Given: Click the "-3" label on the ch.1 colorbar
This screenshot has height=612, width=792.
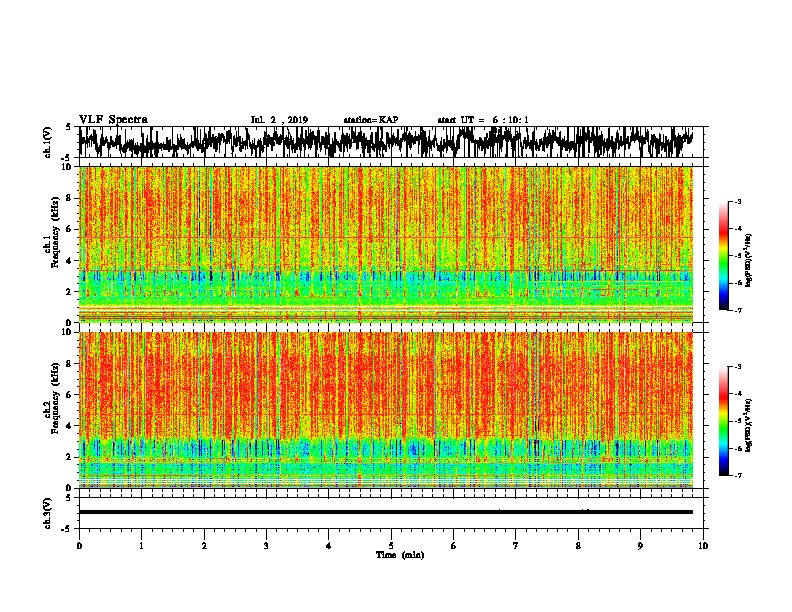Looking at the screenshot, I should pos(737,201).
